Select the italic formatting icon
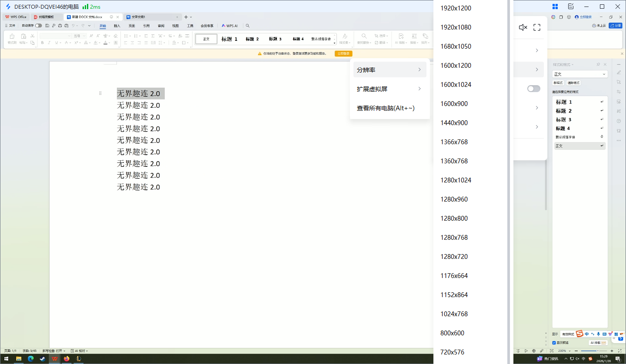This screenshot has width=626, height=364. [x=49, y=42]
